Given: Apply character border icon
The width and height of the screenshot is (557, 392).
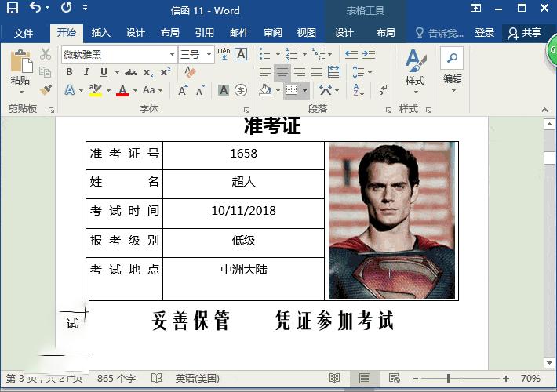Looking at the screenshot, I should pos(241,54).
